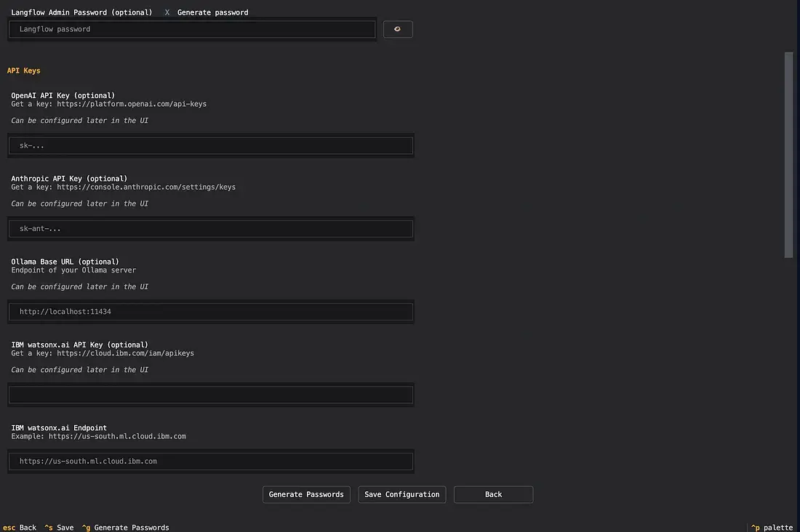Click ^g Generate Passwords in footer
The width and height of the screenshot is (800, 532).
pos(125,528)
